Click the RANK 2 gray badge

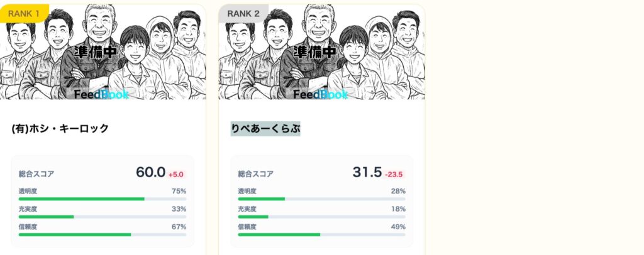[243, 13]
